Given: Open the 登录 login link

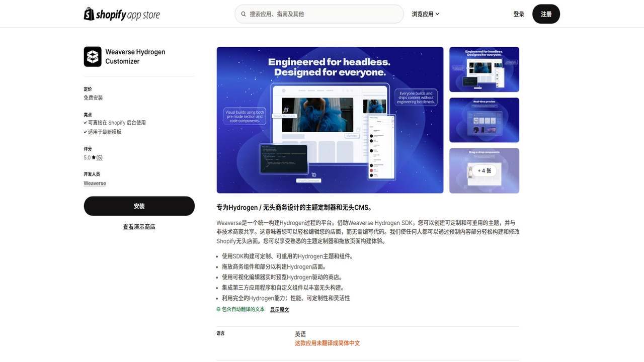Looking at the screenshot, I should [519, 14].
